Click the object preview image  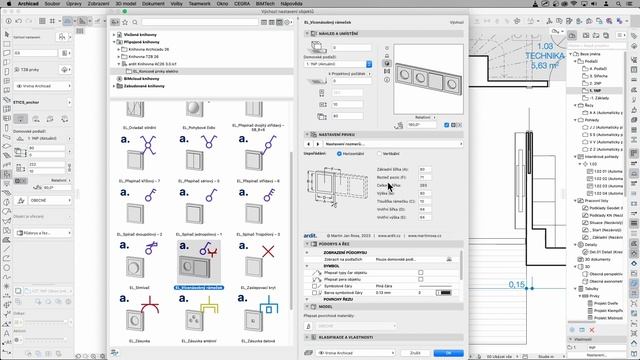(x=429, y=79)
